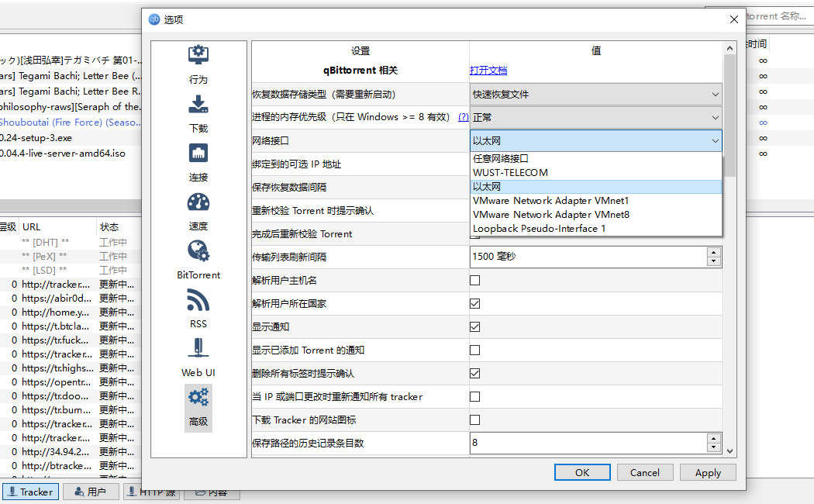Enable 下载 Tracker 的网站图标 checkbox
Viewport: 814px width, 504px height.
(x=474, y=420)
